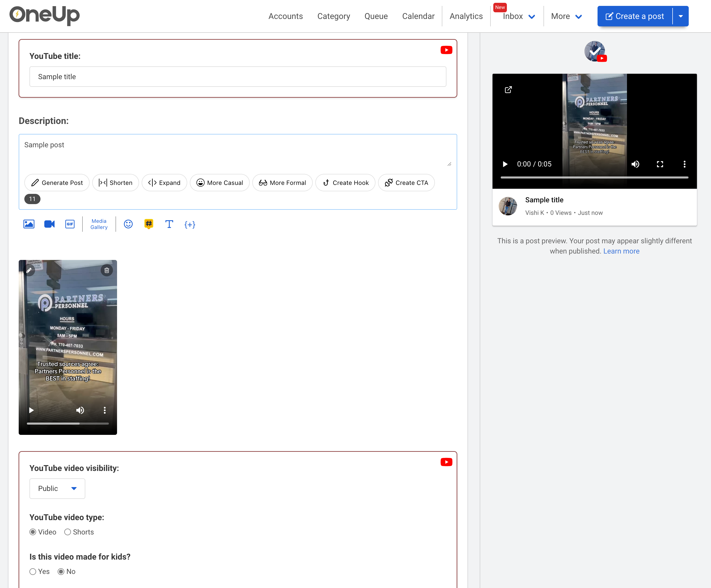Expand the Create a post dropdown arrow
The height and width of the screenshot is (588, 711).
(x=681, y=16)
